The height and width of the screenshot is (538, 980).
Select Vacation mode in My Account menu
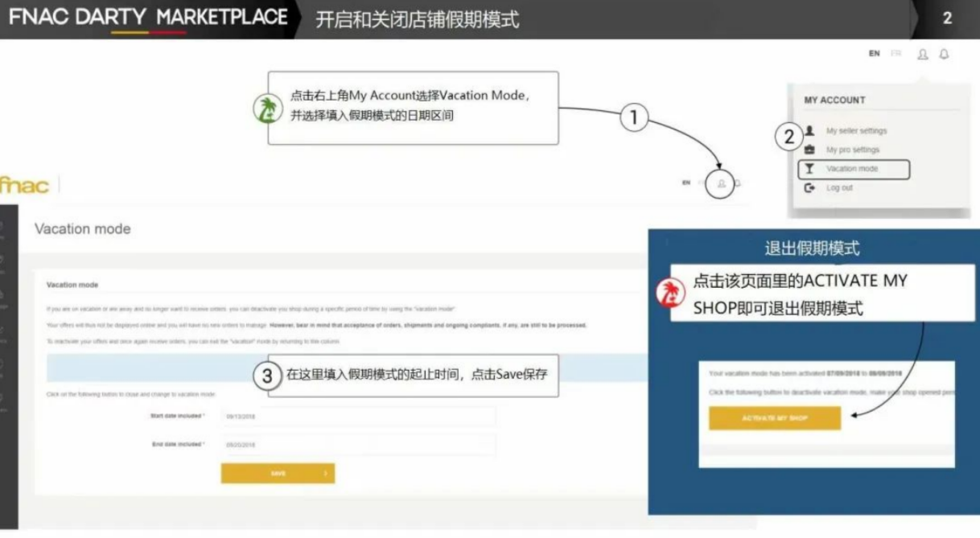(852, 169)
